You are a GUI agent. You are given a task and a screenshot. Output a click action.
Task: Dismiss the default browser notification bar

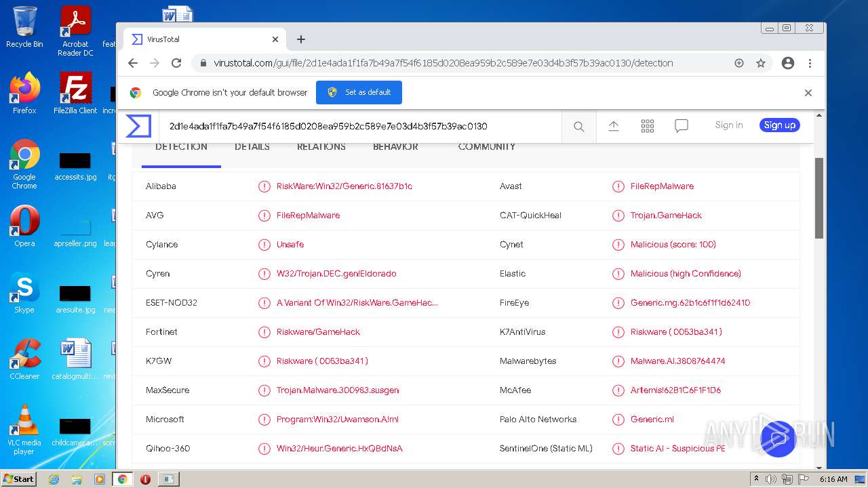coord(808,93)
